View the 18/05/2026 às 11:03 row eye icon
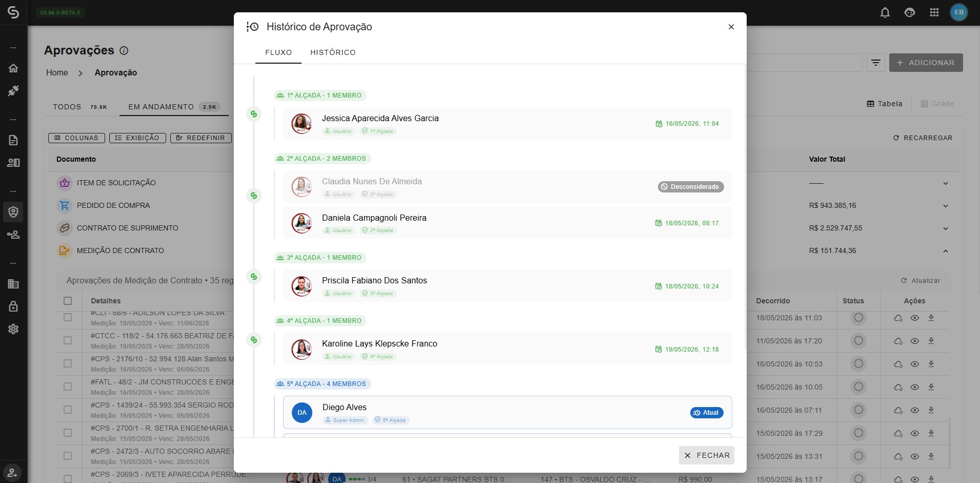This screenshot has height=483, width=980. (914, 318)
